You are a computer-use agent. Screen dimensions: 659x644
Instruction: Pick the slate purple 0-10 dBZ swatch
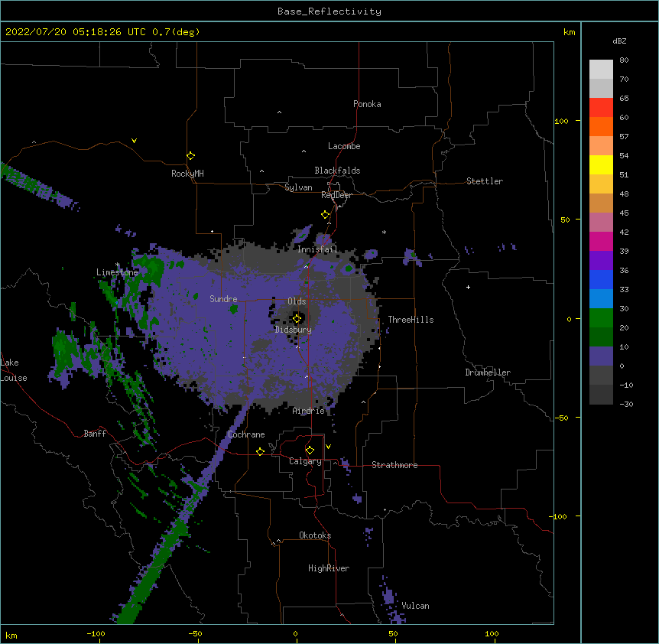coord(601,356)
